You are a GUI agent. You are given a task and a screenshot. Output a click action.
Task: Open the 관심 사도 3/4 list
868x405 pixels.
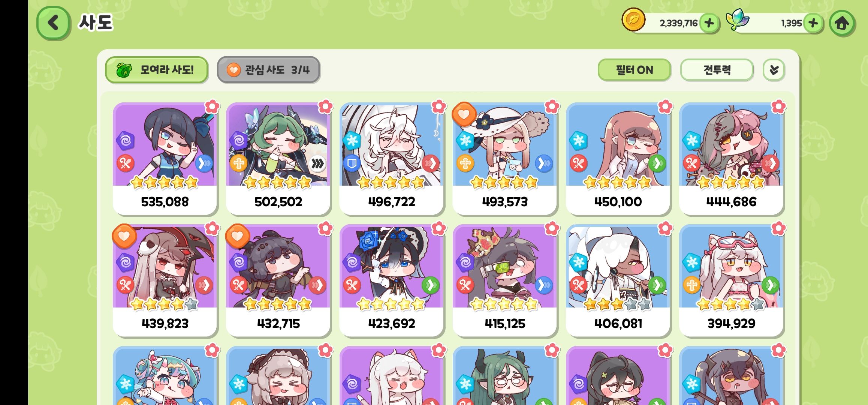[268, 70]
